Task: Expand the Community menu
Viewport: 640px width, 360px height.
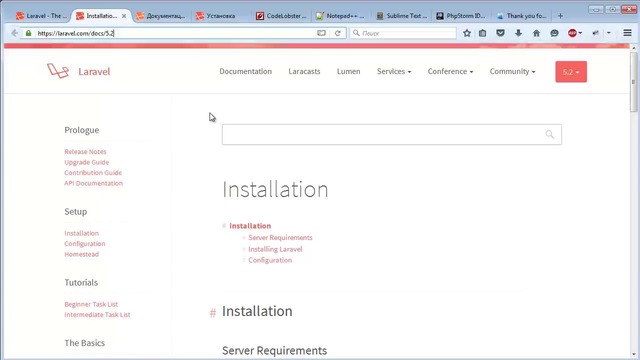Action: (x=512, y=71)
